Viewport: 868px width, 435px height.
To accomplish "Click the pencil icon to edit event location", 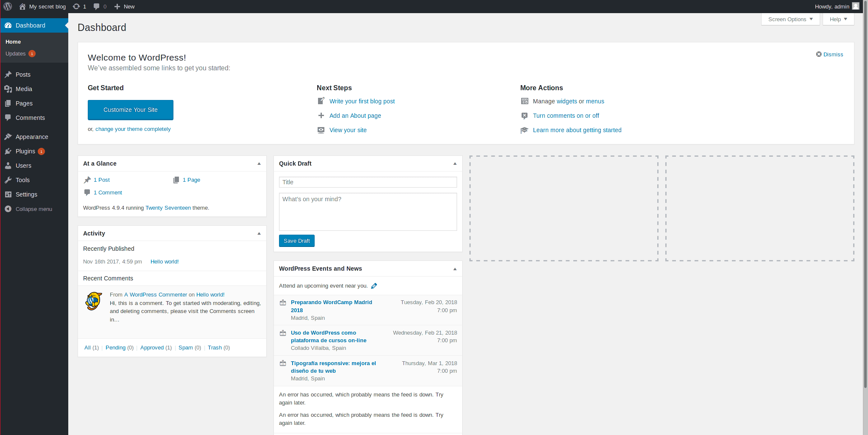I will click(x=374, y=286).
